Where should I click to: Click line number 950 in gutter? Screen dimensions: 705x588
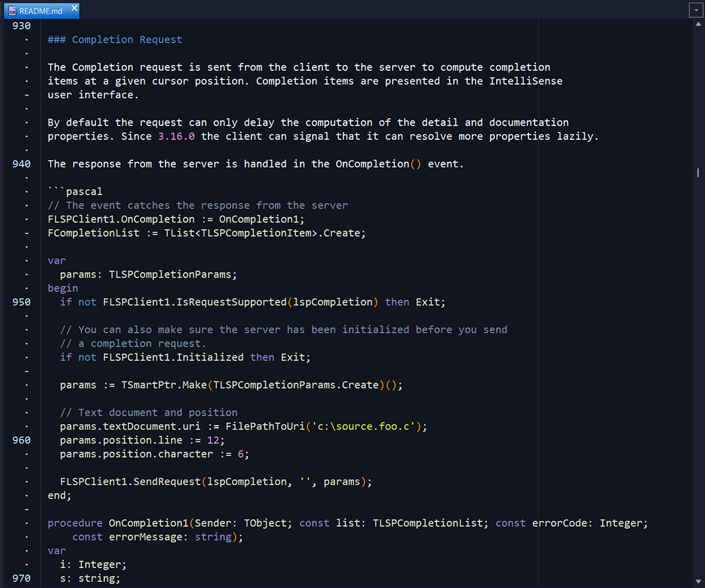(22, 302)
